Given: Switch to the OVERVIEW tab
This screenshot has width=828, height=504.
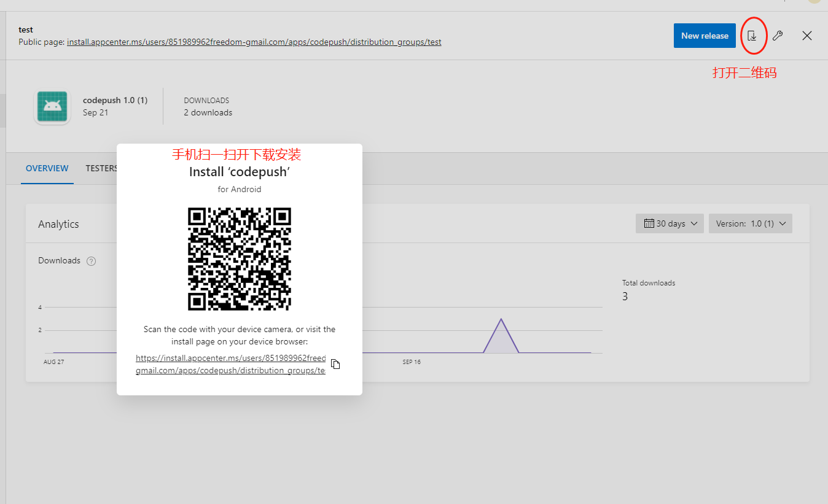Looking at the screenshot, I should [47, 168].
